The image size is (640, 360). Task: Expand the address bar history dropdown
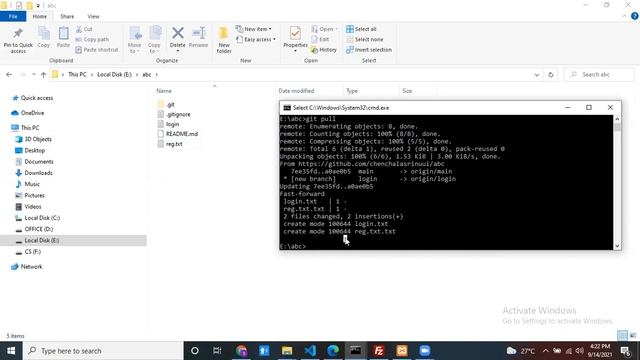click(536, 75)
